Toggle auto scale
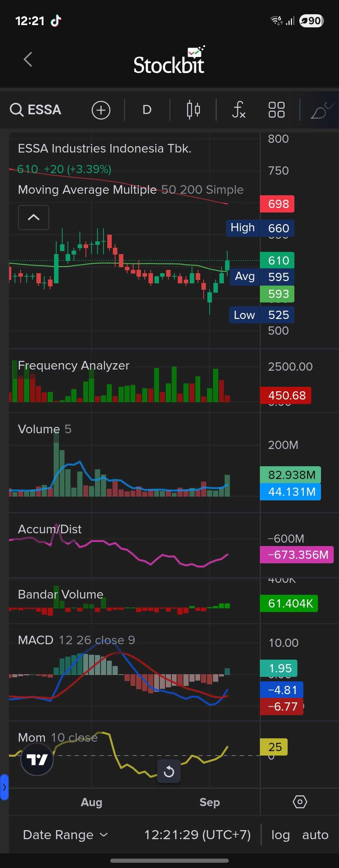 315,835
